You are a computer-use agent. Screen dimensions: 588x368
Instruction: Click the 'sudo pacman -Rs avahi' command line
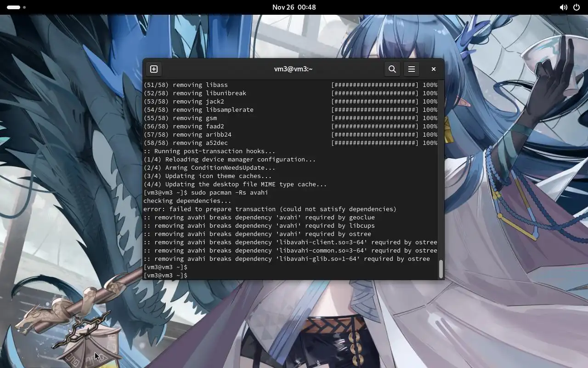tap(206, 192)
